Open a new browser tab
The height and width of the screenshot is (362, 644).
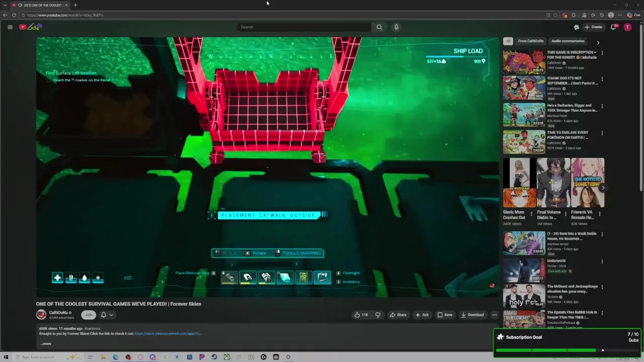75,5
